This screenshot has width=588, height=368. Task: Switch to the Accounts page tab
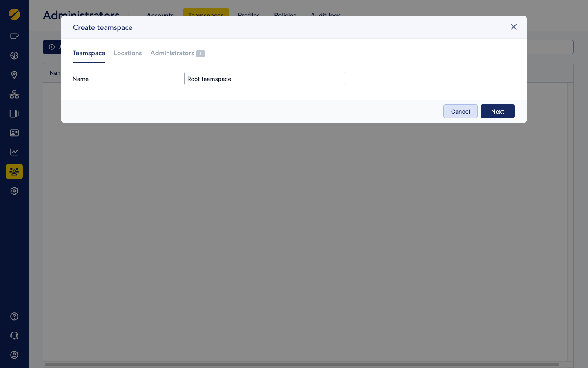coord(160,15)
